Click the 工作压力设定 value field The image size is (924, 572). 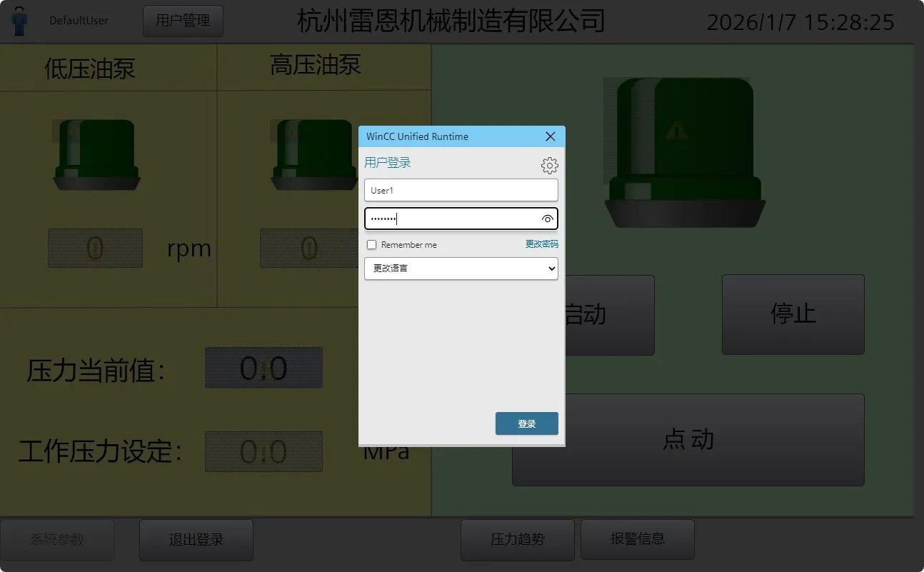coord(263,451)
